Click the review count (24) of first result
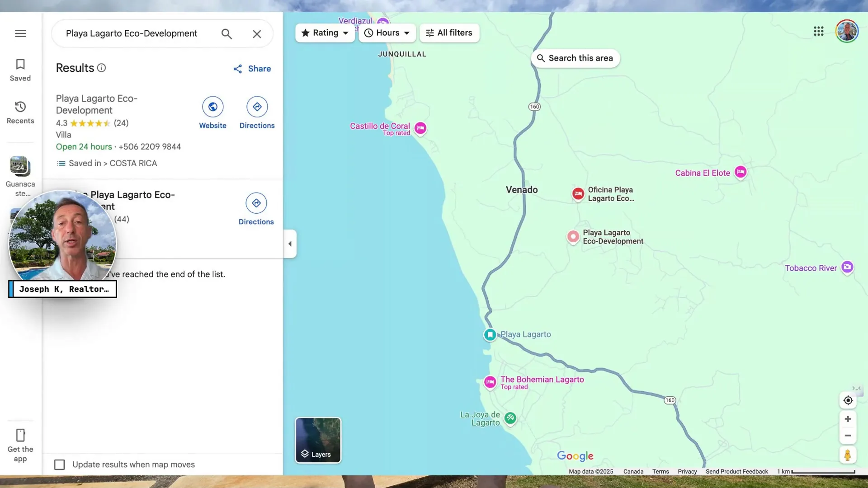 pos(121,123)
